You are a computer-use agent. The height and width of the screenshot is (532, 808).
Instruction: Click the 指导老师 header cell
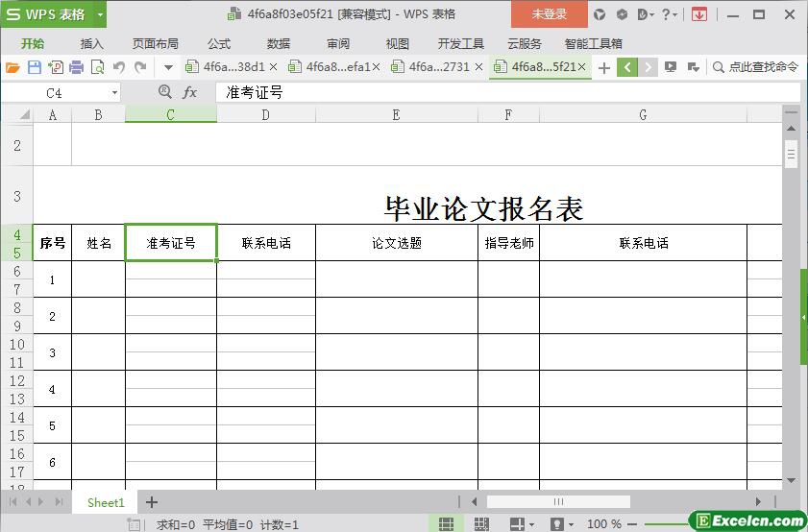click(508, 243)
